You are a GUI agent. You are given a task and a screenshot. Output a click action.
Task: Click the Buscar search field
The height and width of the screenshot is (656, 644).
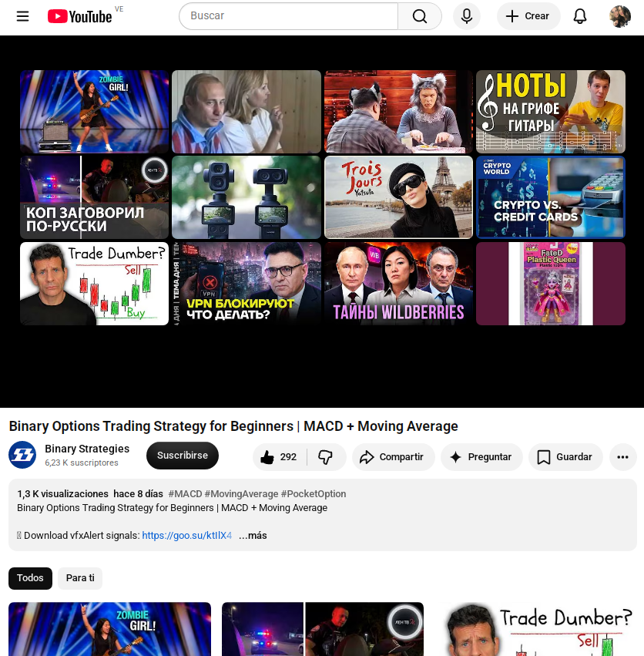(289, 16)
